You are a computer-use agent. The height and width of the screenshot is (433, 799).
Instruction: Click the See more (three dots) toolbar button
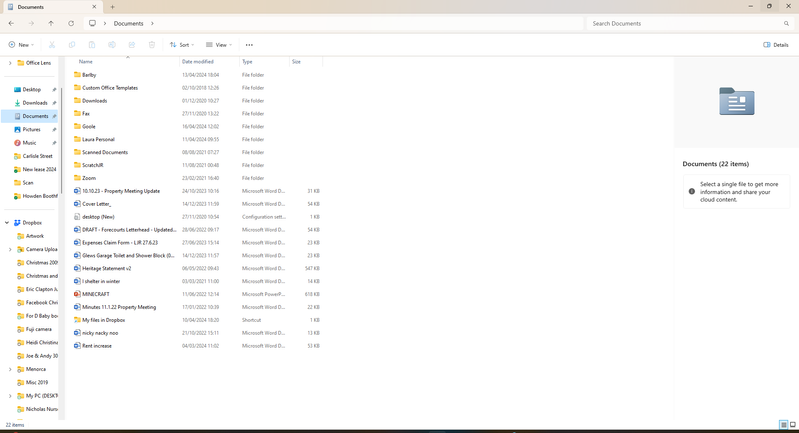[x=249, y=45]
